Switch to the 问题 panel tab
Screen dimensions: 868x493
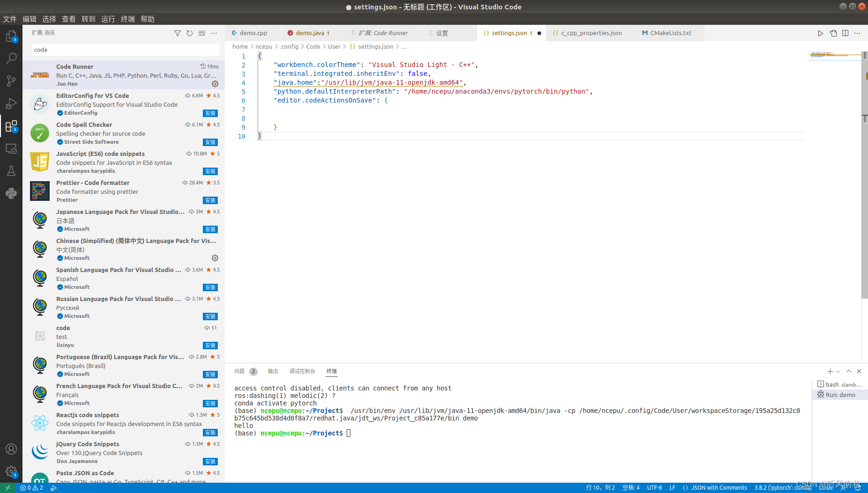[239, 371]
